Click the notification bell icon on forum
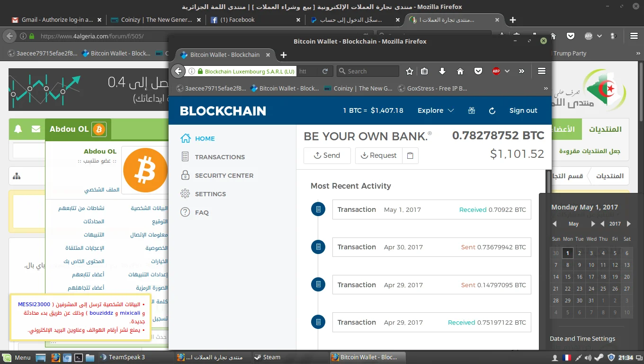 (18, 129)
